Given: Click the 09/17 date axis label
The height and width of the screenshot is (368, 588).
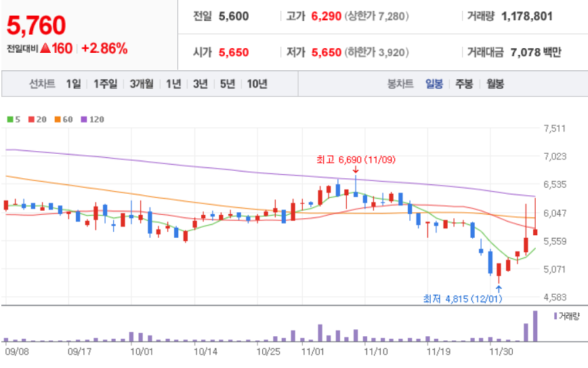Looking at the screenshot, I should (x=79, y=352).
